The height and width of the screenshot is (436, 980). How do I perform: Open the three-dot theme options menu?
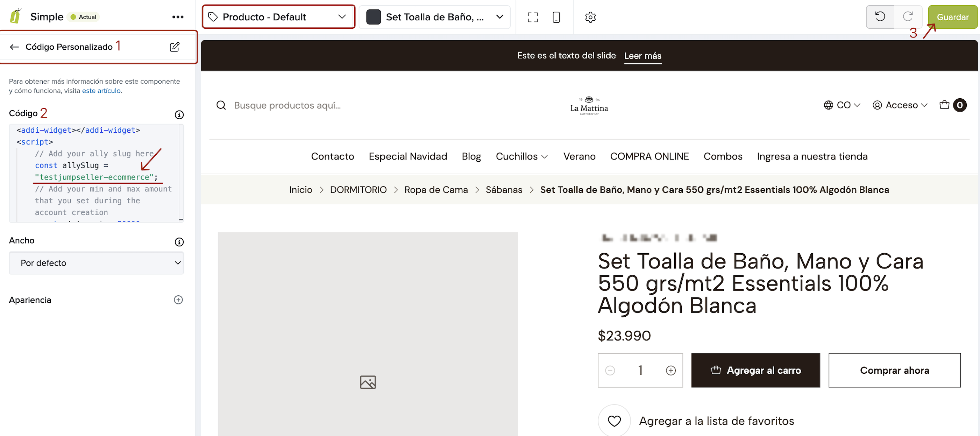[178, 17]
